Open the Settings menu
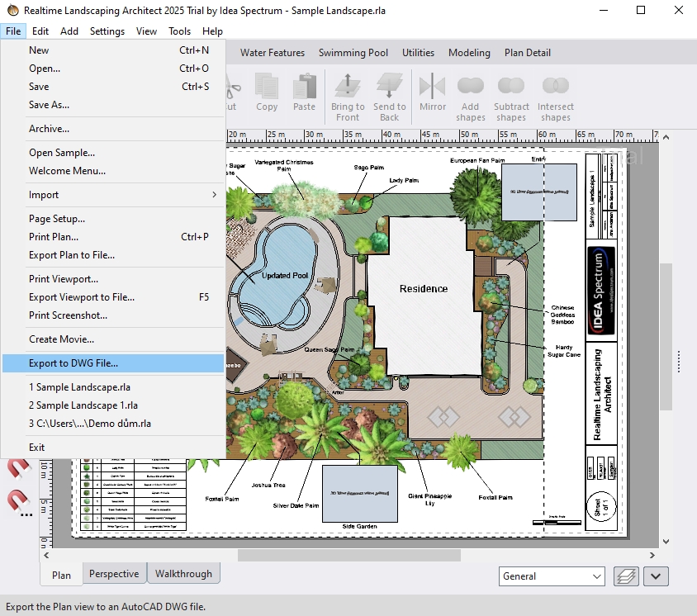Viewport: 697px width, 616px height. click(x=107, y=31)
